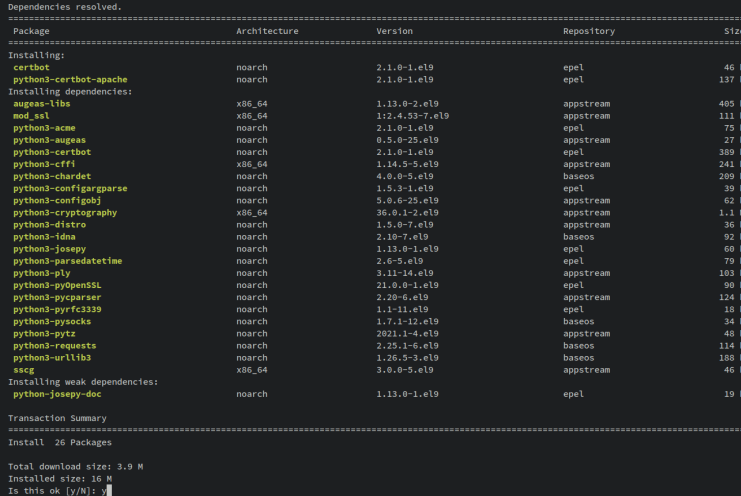
Task: Click the Repository column header
Action: [589, 31]
